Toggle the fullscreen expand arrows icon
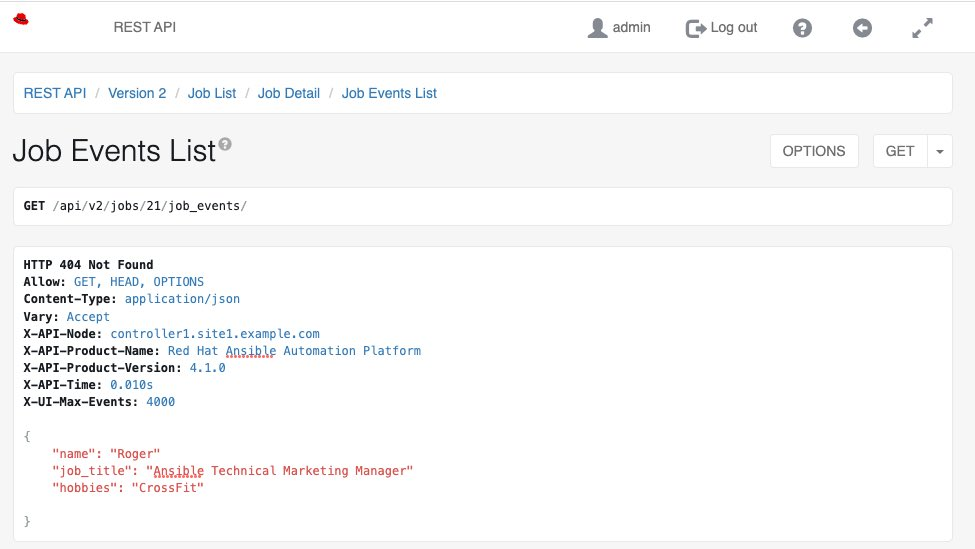 tap(922, 28)
